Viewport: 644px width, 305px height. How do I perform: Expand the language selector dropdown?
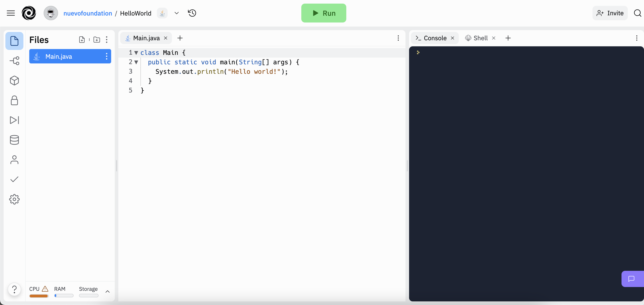coord(177,13)
